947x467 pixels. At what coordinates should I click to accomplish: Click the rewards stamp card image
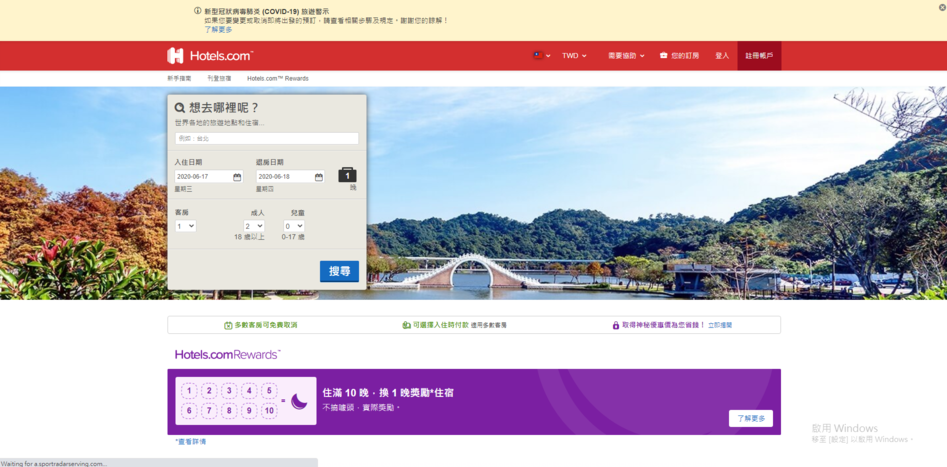(x=246, y=401)
